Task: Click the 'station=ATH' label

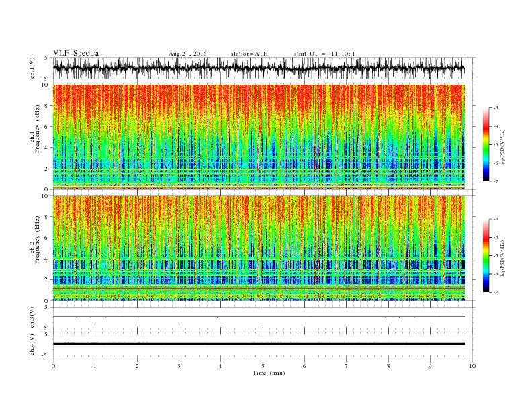Action: [x=249, y=54]
